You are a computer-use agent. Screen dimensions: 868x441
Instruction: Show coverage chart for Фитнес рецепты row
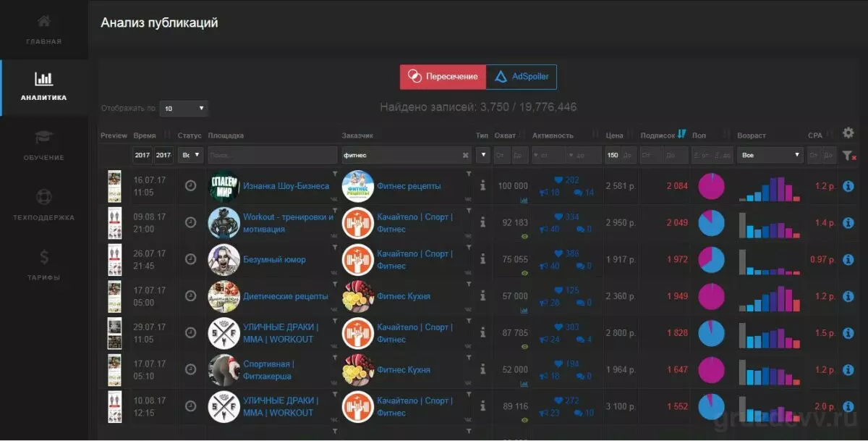pos(524,199)
